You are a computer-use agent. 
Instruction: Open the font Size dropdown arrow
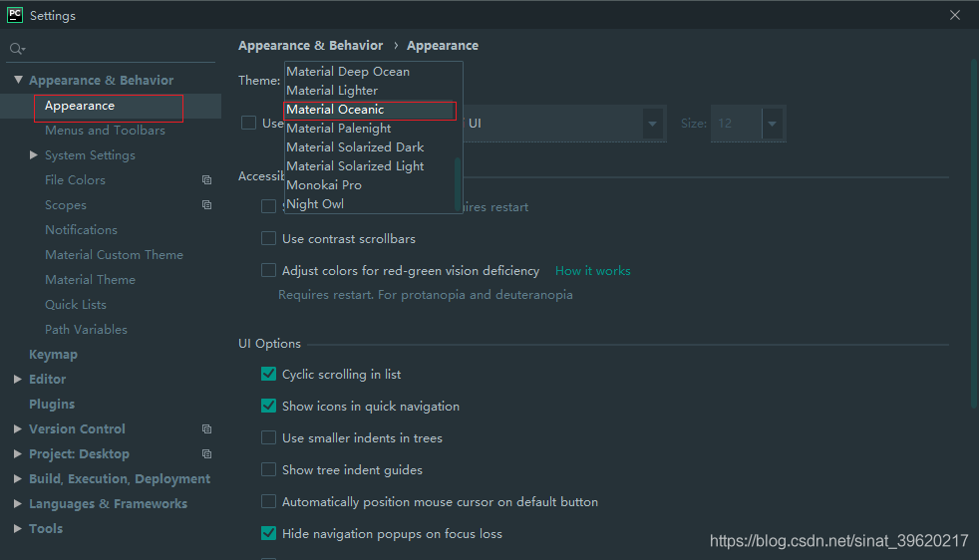point(773,124)
